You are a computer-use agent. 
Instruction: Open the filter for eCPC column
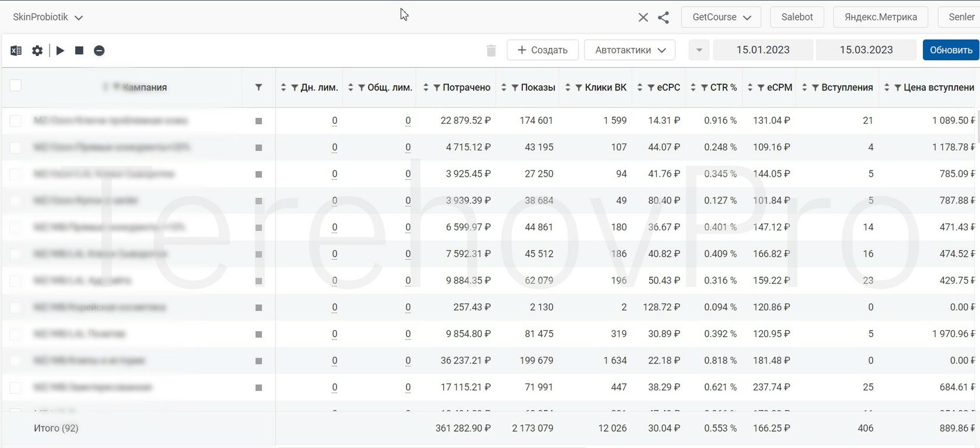pyautogui.click(x=650, y=87)
